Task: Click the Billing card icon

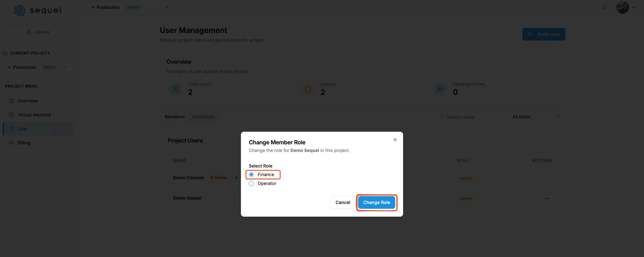Action: 11,143
